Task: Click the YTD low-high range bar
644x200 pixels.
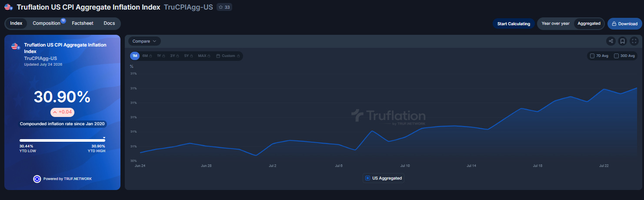Action: pos(62,140)
